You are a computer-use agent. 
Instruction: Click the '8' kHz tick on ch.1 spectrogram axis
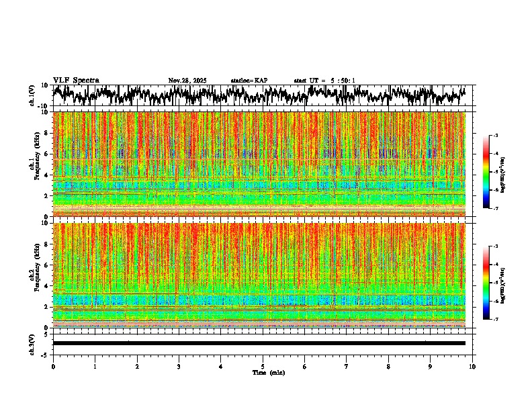coord(47,133)
